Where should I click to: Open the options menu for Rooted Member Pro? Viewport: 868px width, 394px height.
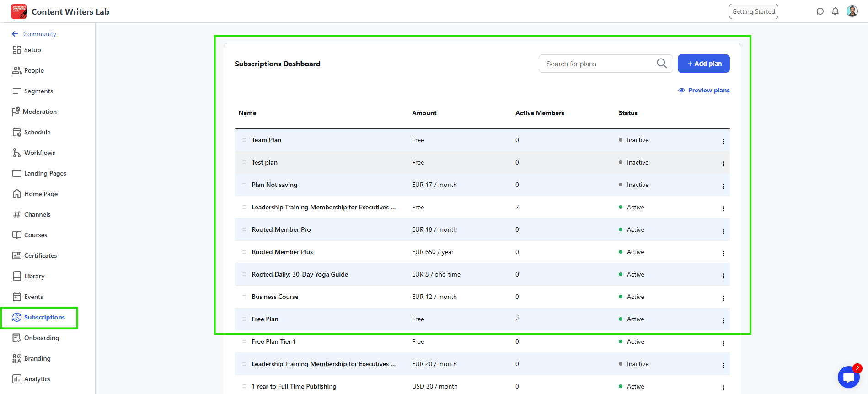[x=723, y=231]
